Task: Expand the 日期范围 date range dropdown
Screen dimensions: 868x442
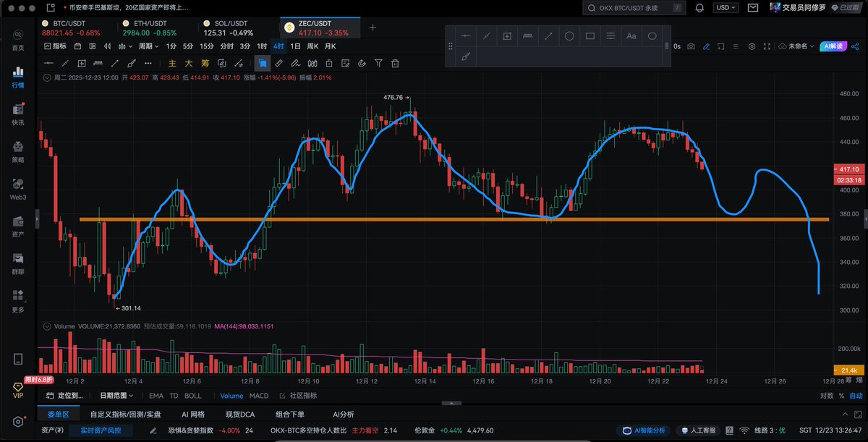Action: pos(117,396)
